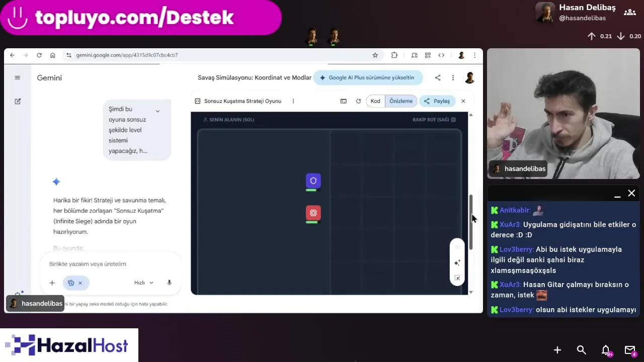This screenshot has height=362, width=644.
Task: Reload the Gemini browser page
Action: (39, 55)
